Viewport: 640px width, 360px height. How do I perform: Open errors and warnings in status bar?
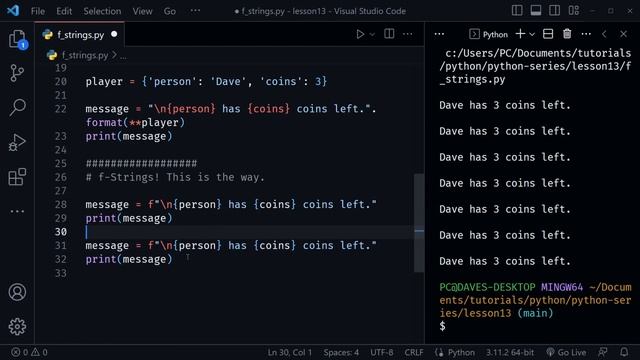[x=29, y=352]
